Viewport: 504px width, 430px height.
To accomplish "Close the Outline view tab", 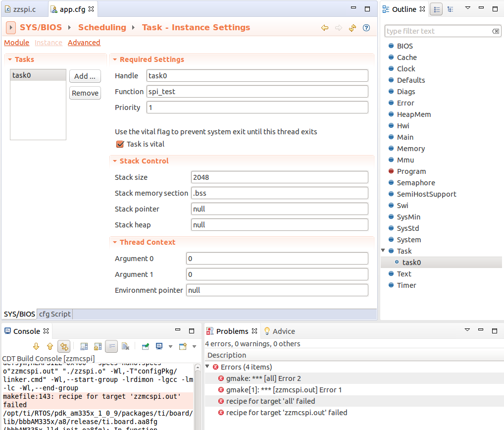I will [x=422, y=9].
